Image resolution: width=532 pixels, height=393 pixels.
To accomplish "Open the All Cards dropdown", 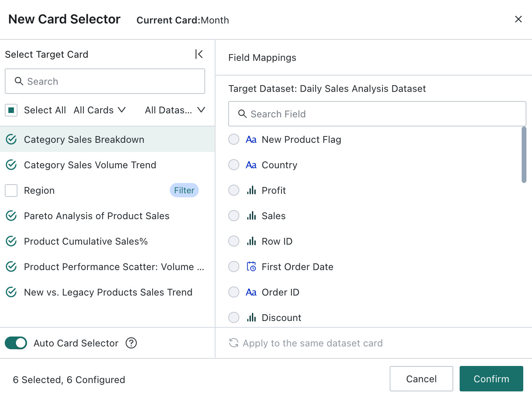I will 100,110.
